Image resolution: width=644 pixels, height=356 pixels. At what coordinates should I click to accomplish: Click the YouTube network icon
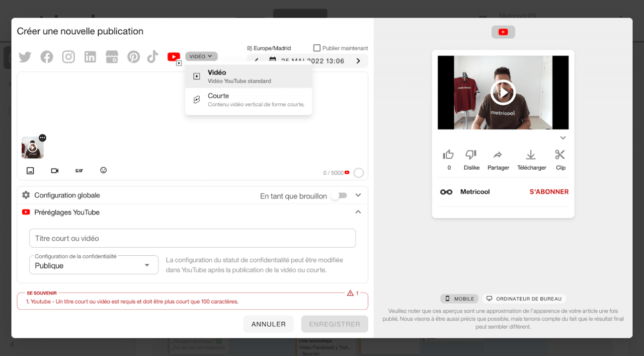pyautogui.click(x=174, y=57)
